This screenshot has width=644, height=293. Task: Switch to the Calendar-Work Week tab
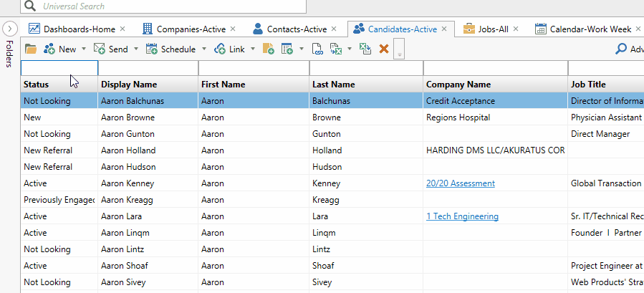pyautogui.click(x=590, y=29)
